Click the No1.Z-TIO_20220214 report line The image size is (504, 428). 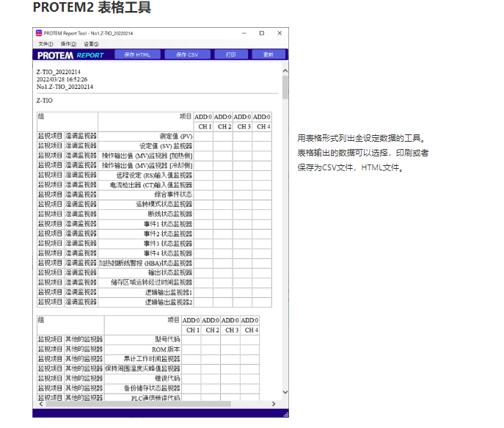[x=65, y=87]
